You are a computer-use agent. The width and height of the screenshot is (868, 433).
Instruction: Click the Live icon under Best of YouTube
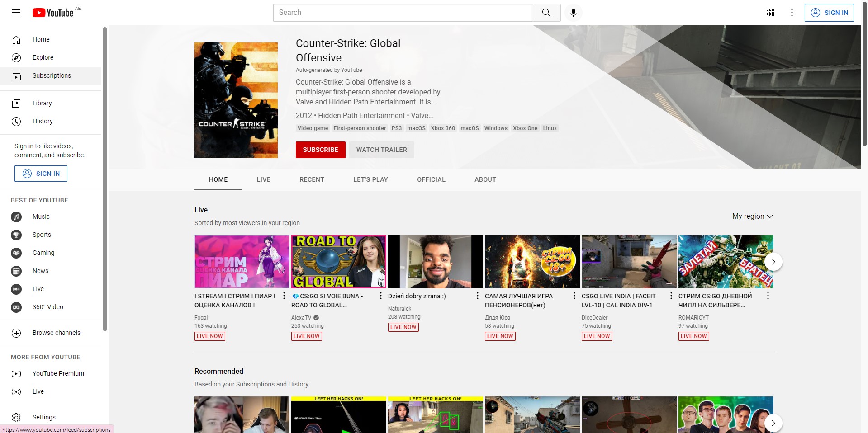[x=16, y=289]
